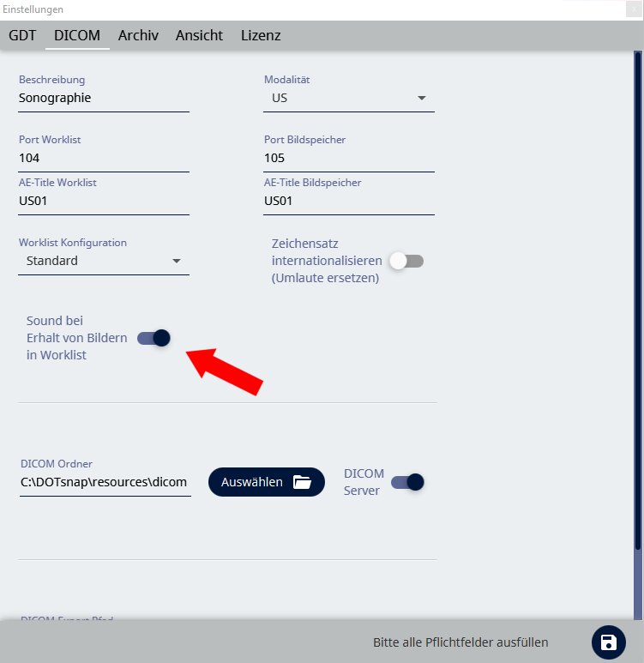Click the vertical scrollbar on the right
The image size is (644, 663).
(638, 300)
